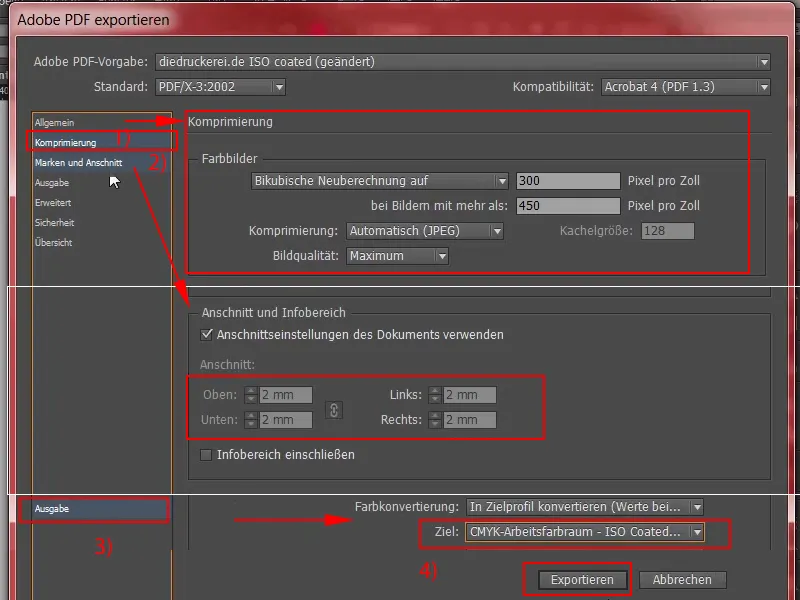Toggle Anschnittseinstellungen des Dokuments verwenden checkbox
The image size is (800, 600).
click(206, 335)
